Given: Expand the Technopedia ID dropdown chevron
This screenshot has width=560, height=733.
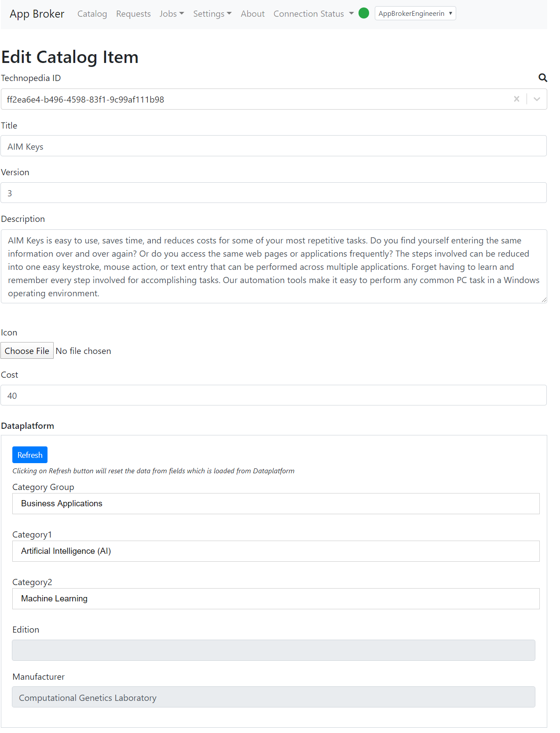Looking at the screenshot, I should click(537, 99).
